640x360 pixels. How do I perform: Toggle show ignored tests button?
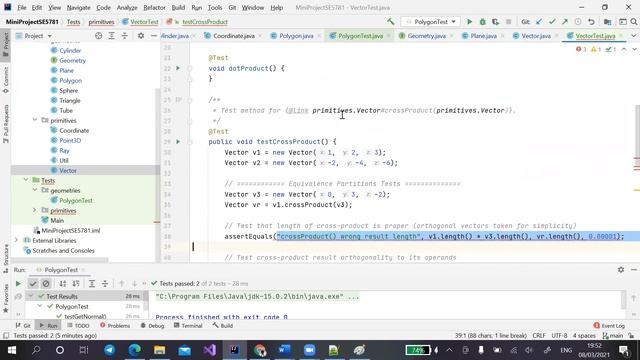46,284
